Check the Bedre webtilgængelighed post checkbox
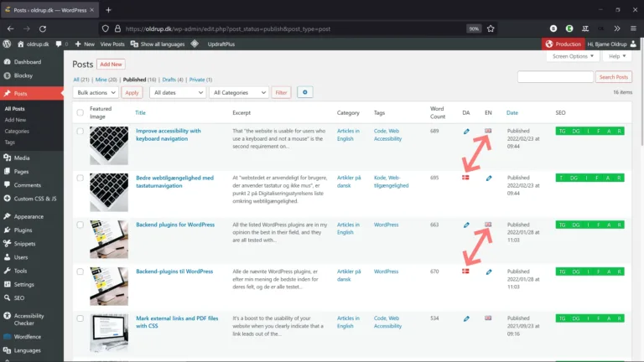This screenshot has height=362, width=644. pyautogui.click(x=80, y=178)
